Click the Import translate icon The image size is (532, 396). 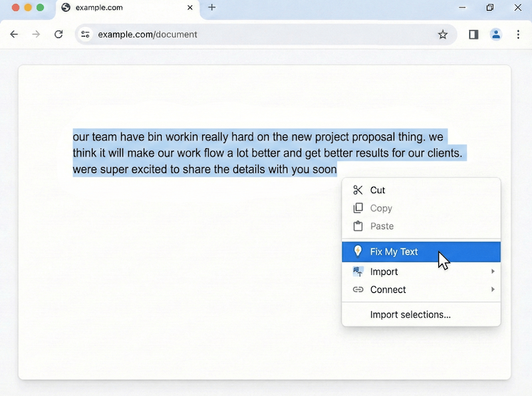tap(358, 272)
